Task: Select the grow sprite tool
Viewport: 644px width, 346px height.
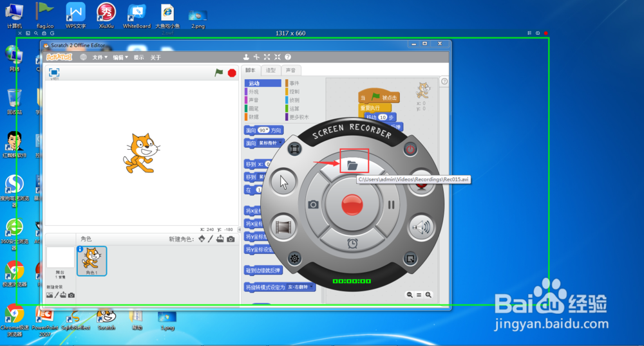Action: (x=267, y=57)
